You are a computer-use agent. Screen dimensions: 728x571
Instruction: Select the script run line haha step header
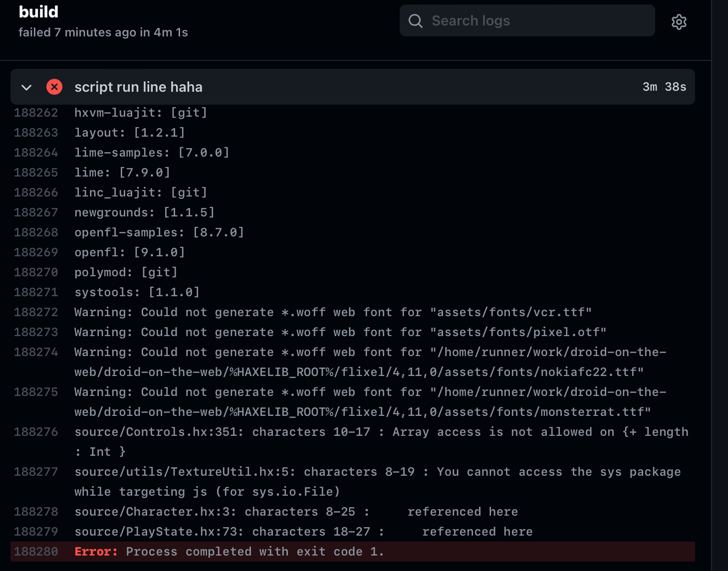pos(139,87)
